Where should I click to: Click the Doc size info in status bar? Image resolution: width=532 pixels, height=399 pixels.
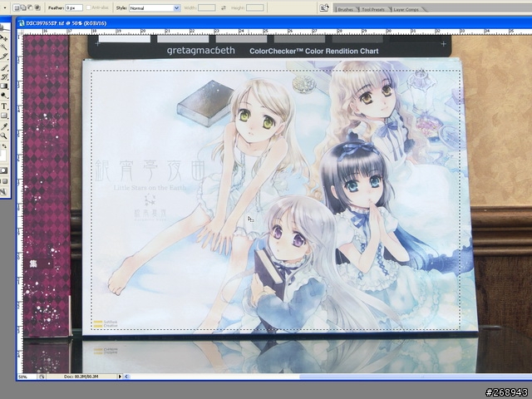pyautogui.click(x=81, y=377)
